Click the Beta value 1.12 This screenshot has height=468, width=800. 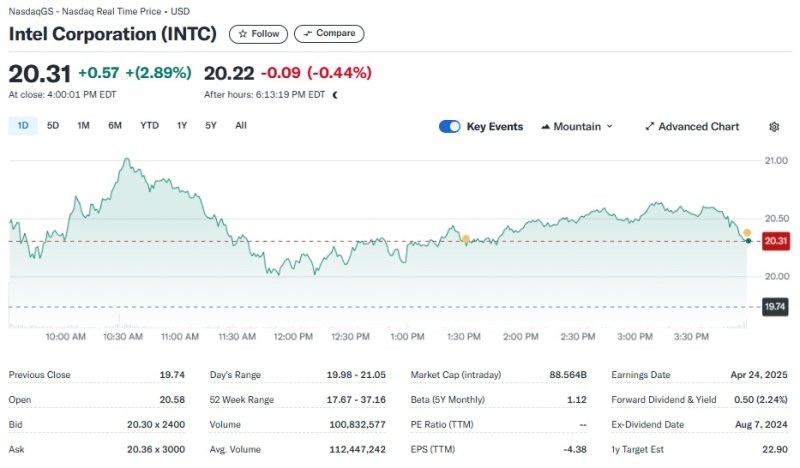point(577,400)
